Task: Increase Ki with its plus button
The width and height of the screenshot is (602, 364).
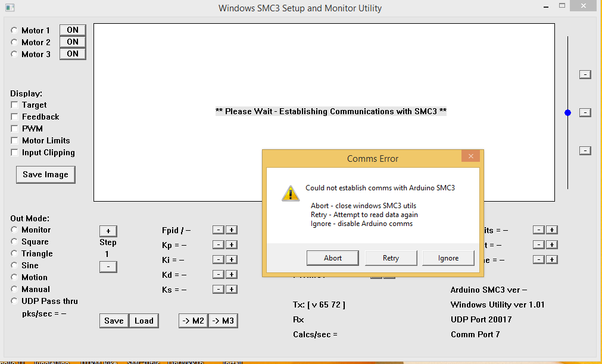Action: tap(232, 260)
